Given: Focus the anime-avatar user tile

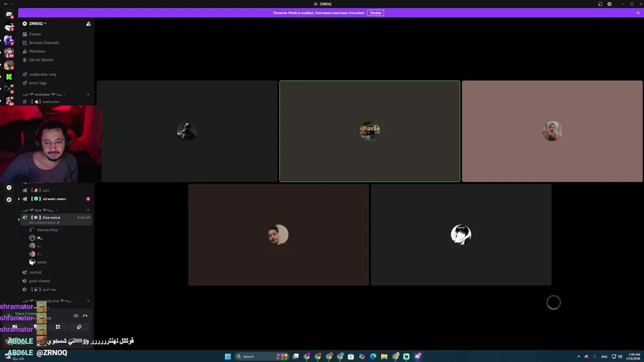Looking at the screenshot, I should pyautogui.click(x=461, y=235).
